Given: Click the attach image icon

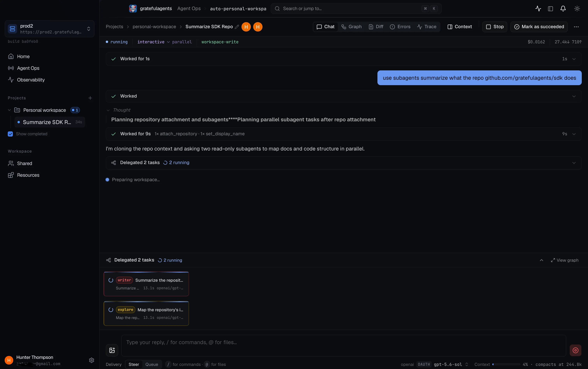Looking at the screenshot, I should [x=112, y=350].
